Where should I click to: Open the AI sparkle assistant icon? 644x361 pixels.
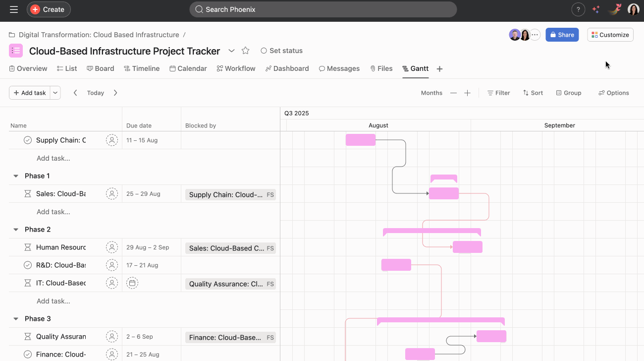pos(596,9)
